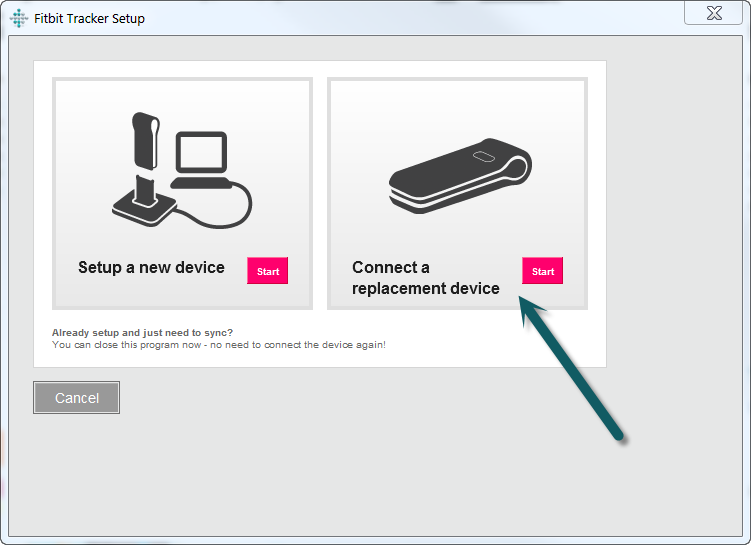Screen dimensions: 751x545
Task: Click the Fitbit clip tracker illustration
Action: pos(460,176)
